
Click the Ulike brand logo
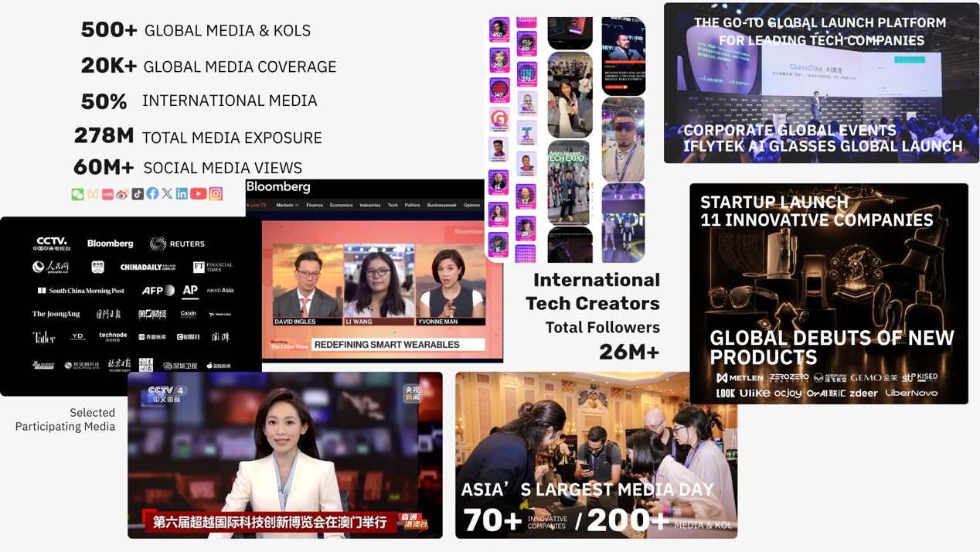click(754, 393)
